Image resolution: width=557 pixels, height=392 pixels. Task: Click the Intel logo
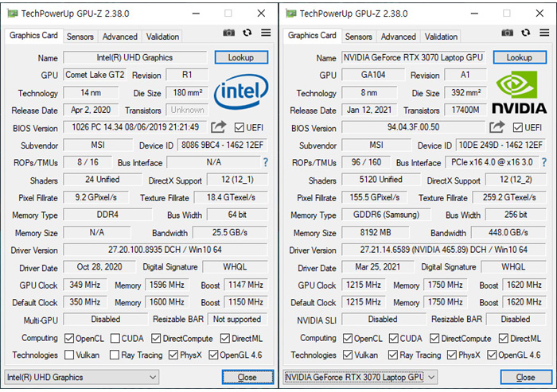(241, 91)
